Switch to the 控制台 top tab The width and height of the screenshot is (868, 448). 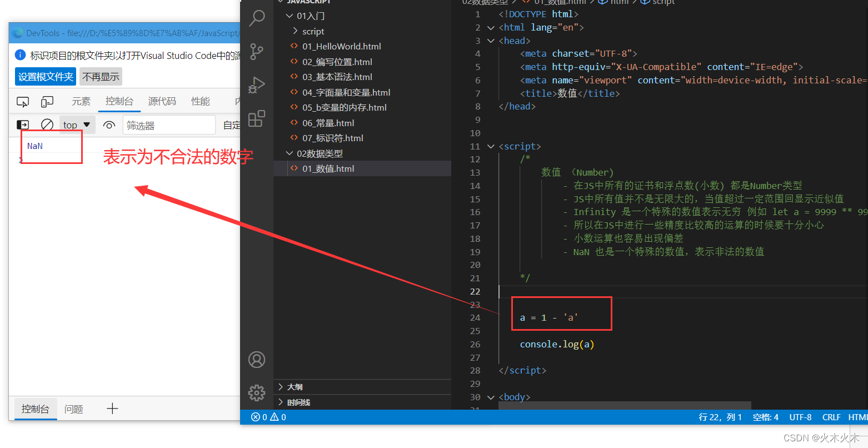pos(119,101)
